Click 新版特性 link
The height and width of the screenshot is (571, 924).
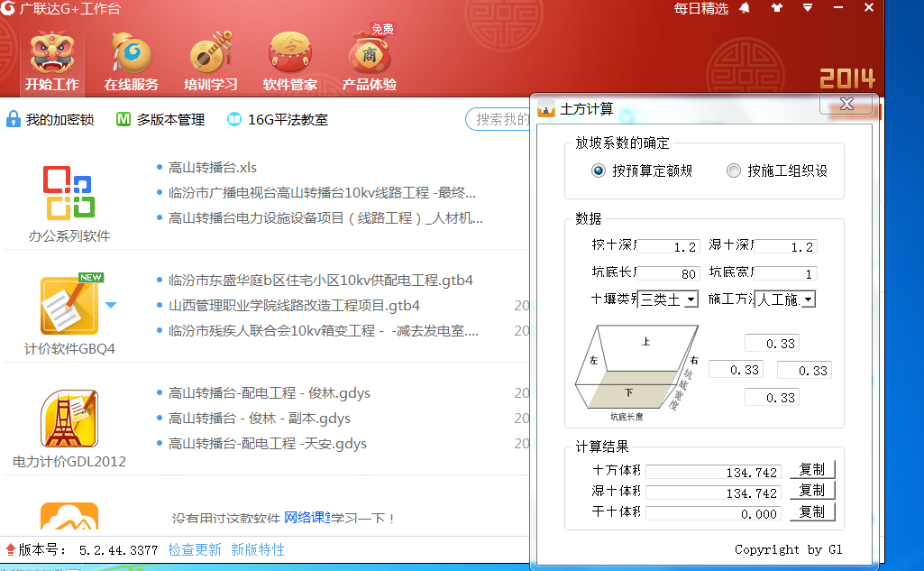point(258,549)
